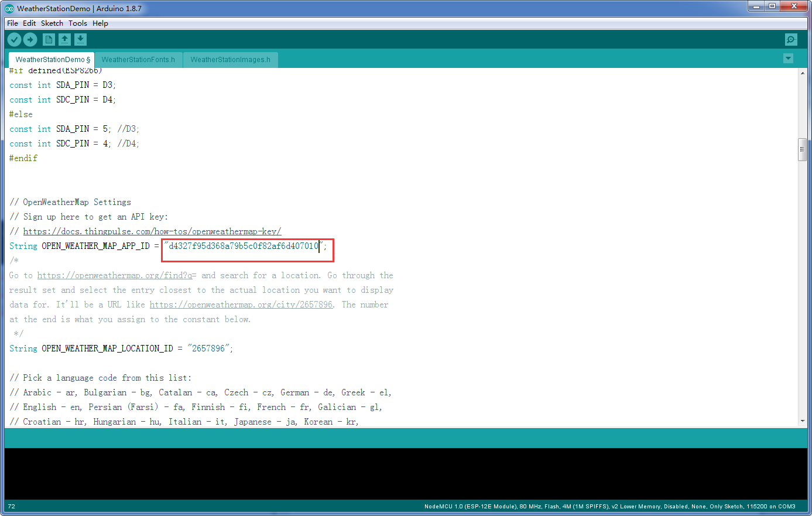Image resolution: width=812 pixels, height=516 pixels.
Task: Click the line 'const int SDA_PIN = D3;'
Action: [x=63, y=85]
